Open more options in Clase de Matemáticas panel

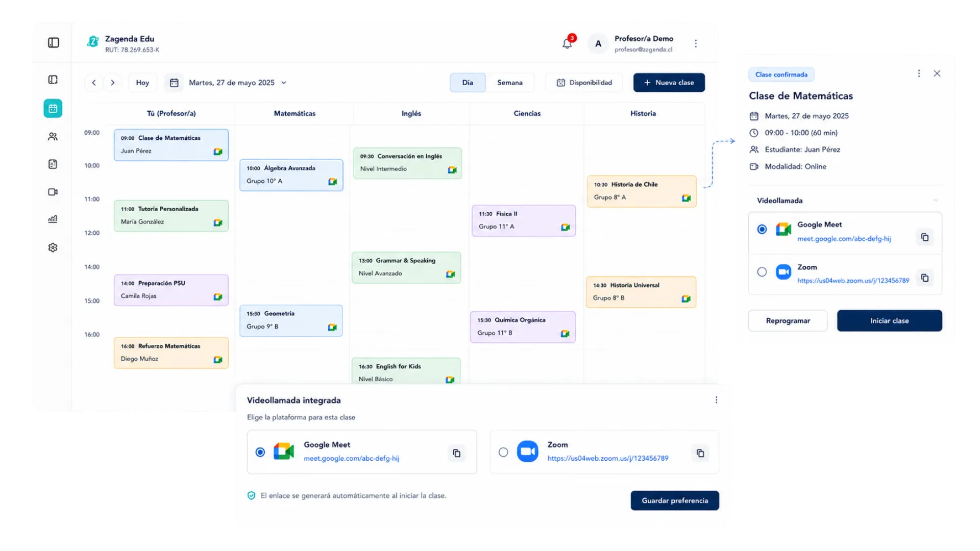pos(919,73)
